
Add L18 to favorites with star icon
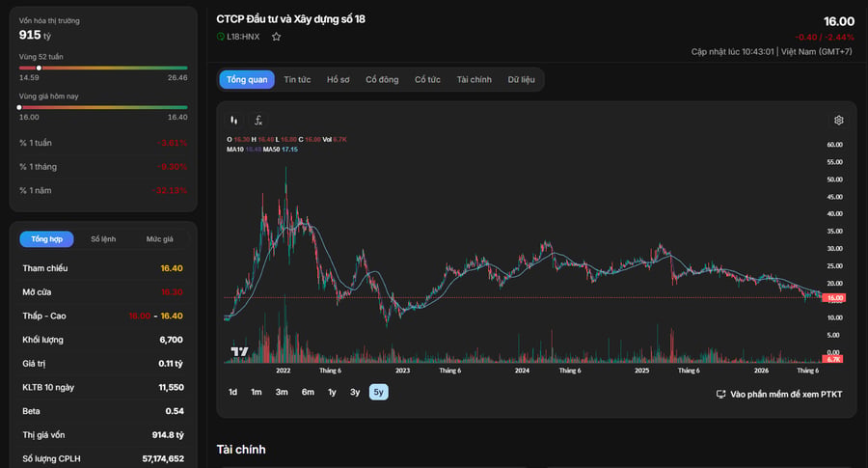pyautogui.click(x=276, y=37)
